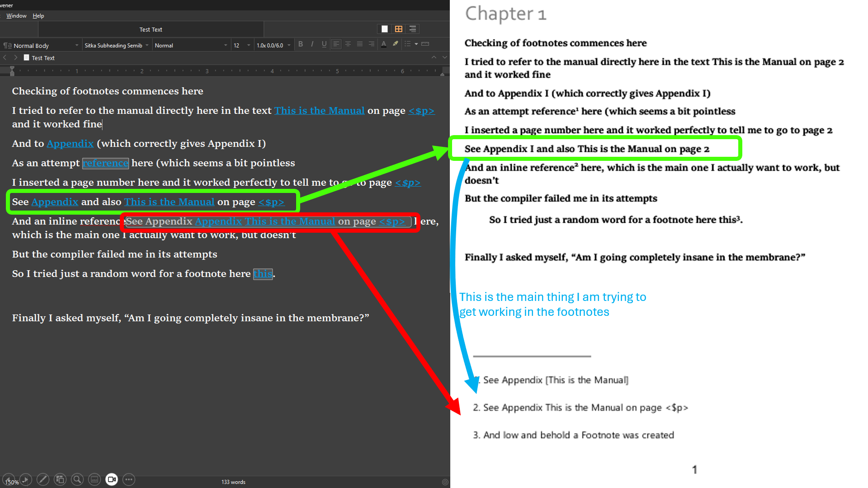Image resolution: width=868 pixels, height=488 pixels.
Task: Switch to outliner view mode icon
Action: tap(413, 29)
